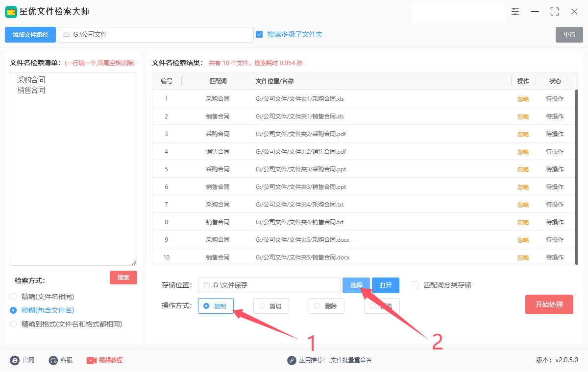Click Ignore (忽略) for row 5 采购合同.ppt

tap(523, 169)
